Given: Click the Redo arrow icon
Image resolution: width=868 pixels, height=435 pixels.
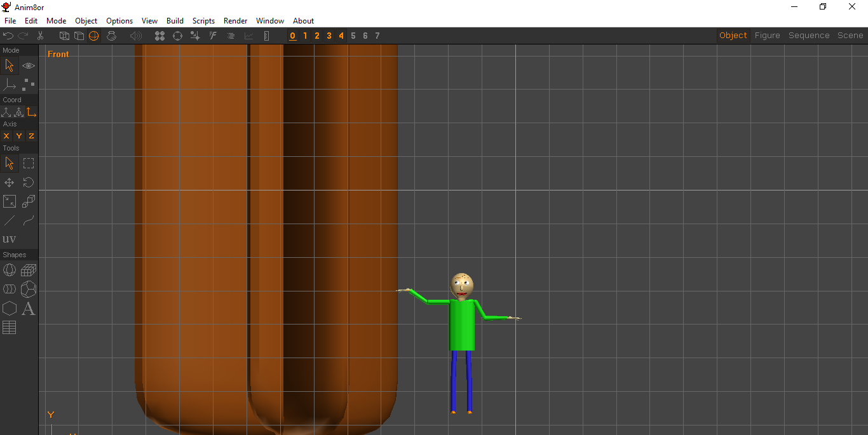Looking at the screenshot, I should 24,36.
